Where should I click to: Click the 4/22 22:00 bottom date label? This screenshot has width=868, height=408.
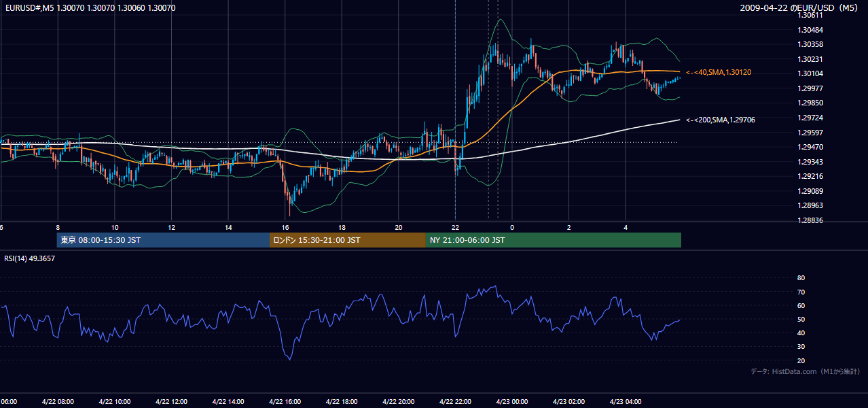[455, 402]
